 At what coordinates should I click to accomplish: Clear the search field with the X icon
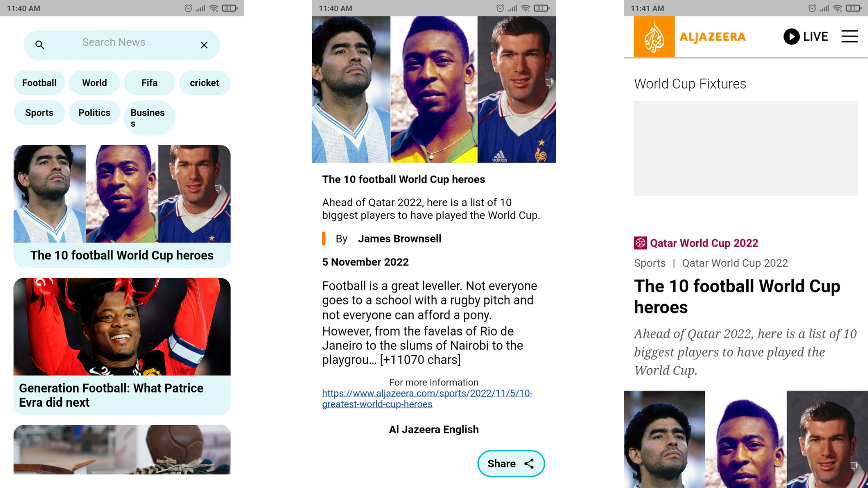tap(204, 45)
